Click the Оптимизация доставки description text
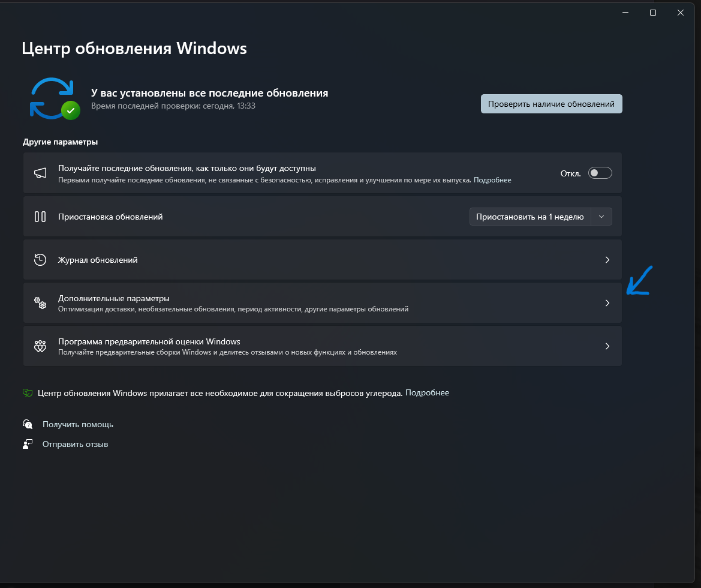Image resolution: width=701 pixels, height=588 pixels. (x=233, y=309)
